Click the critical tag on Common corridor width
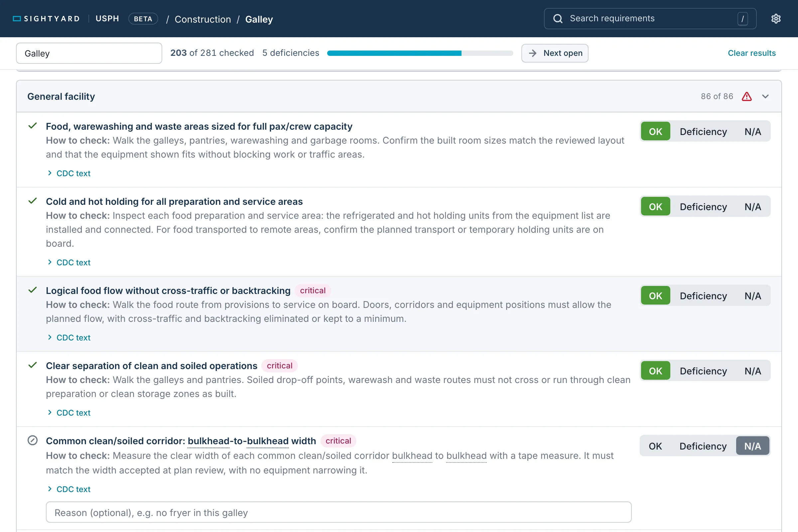 (338, 441)
